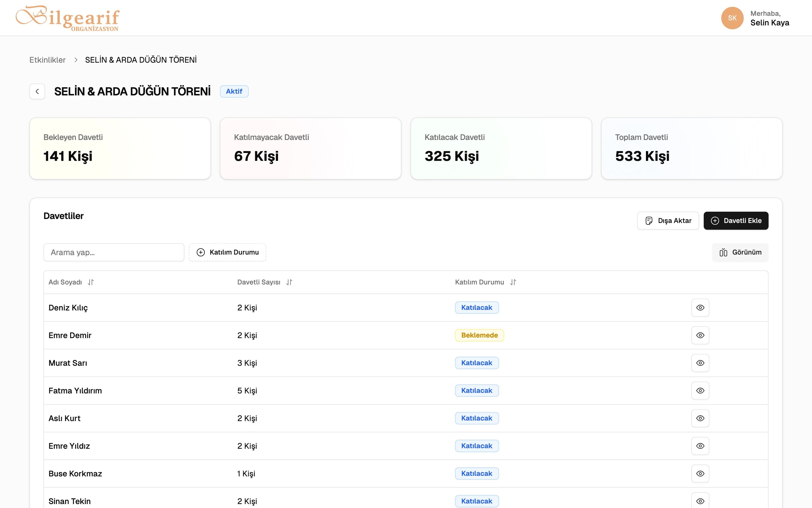Click Dışa Aktar export button

click(x=668, y=221)
